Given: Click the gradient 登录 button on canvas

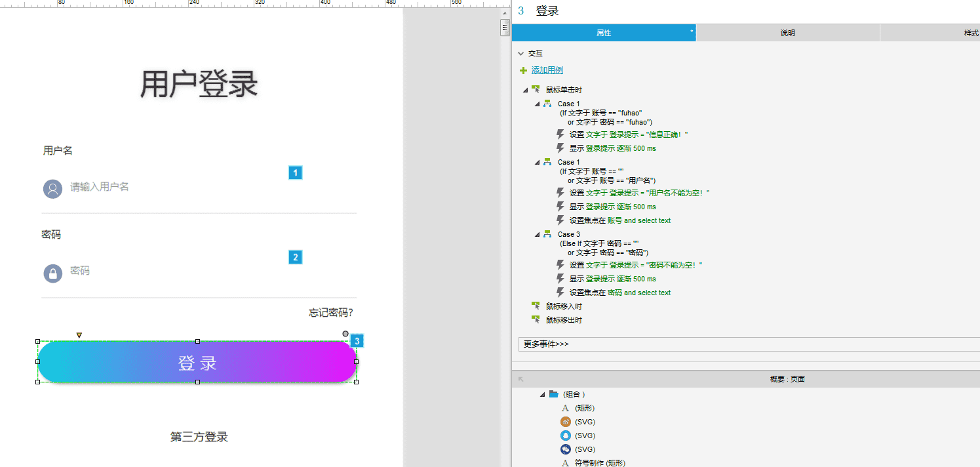Looking at the screenshot, I should [197, 362].
